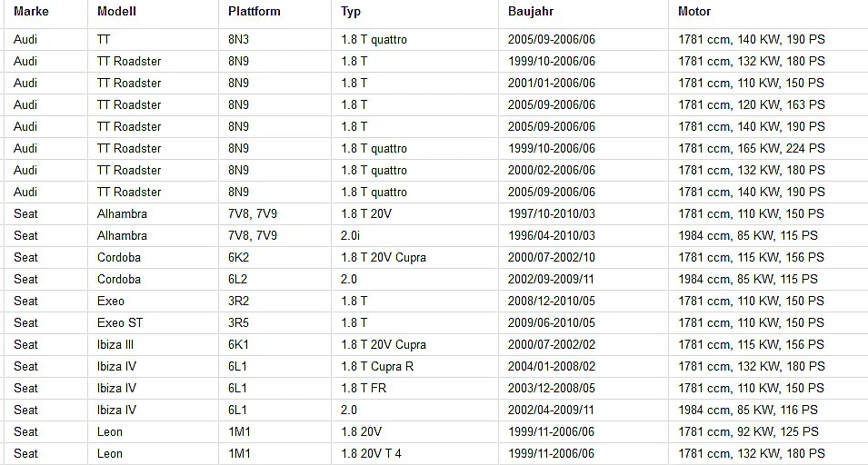868x465 pixels.
Task: Click the 165 KW, 224 PS motor cell
Action: 768,149
